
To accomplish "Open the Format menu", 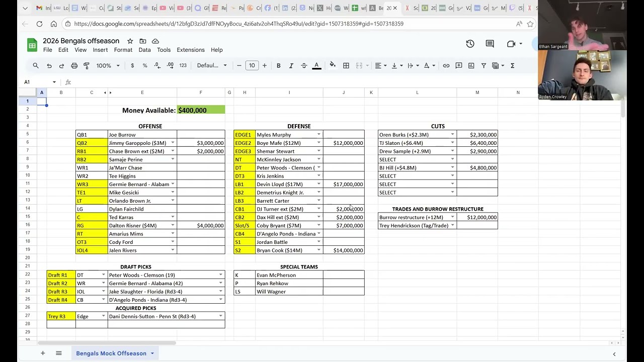I will [x=123, y=50].
